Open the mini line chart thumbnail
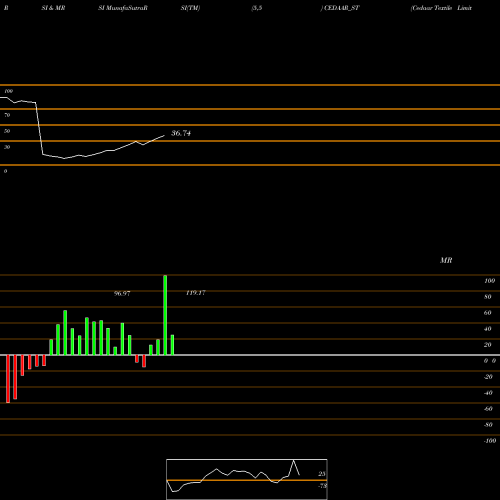 click(247, 479)
